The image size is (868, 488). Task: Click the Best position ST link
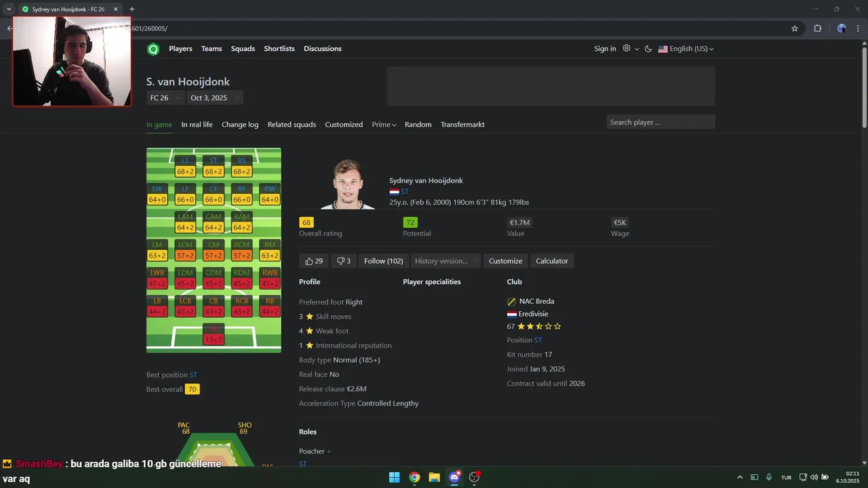point(193,375)
